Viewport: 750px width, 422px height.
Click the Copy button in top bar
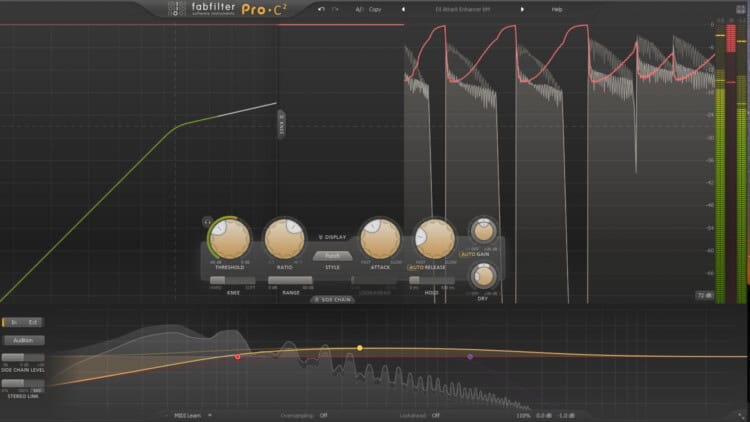click(x=375, y=9)
